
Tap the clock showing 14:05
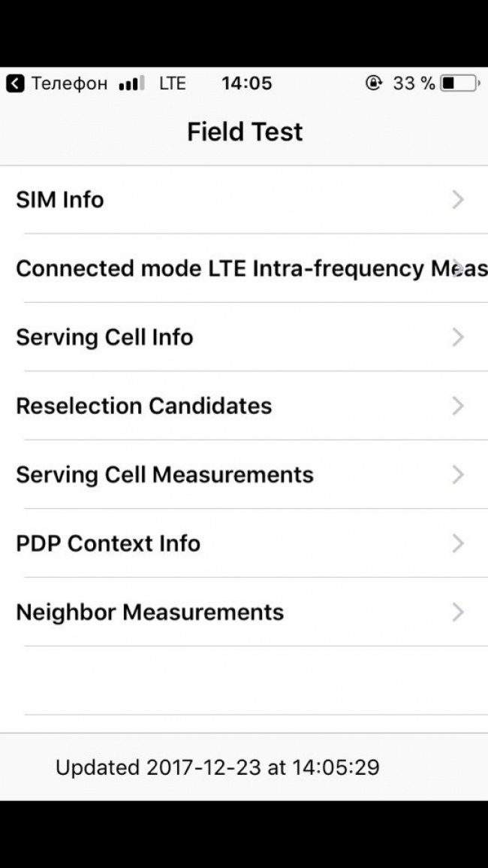click(246, 83)
